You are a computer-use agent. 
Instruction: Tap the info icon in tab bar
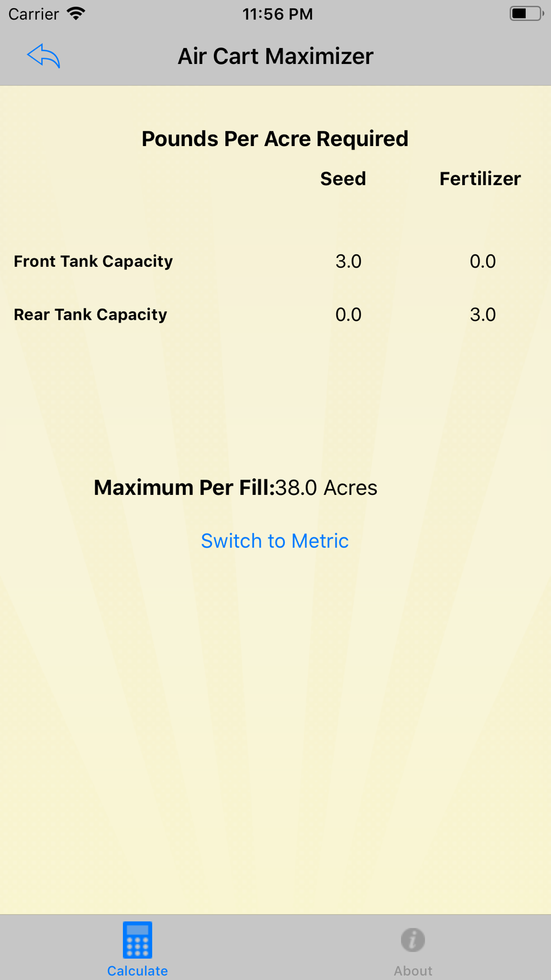tap(413, 940)
